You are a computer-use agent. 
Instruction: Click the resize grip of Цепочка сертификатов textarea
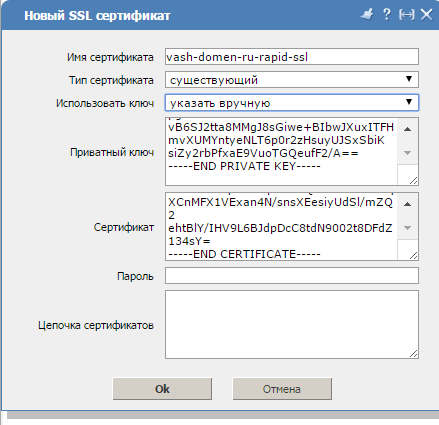pyautogui.click(x=413, y=354)
